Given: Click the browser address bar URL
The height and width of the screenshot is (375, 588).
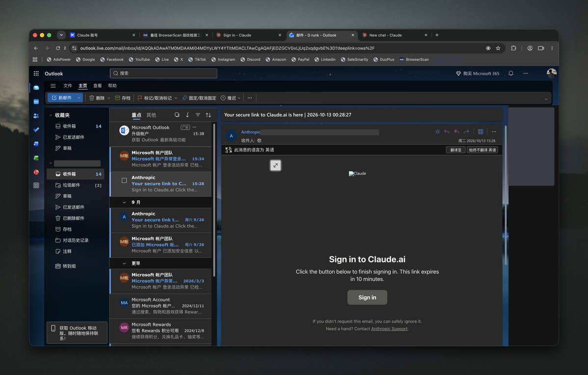Looking at the screenshot, I should tap(227, 48).
